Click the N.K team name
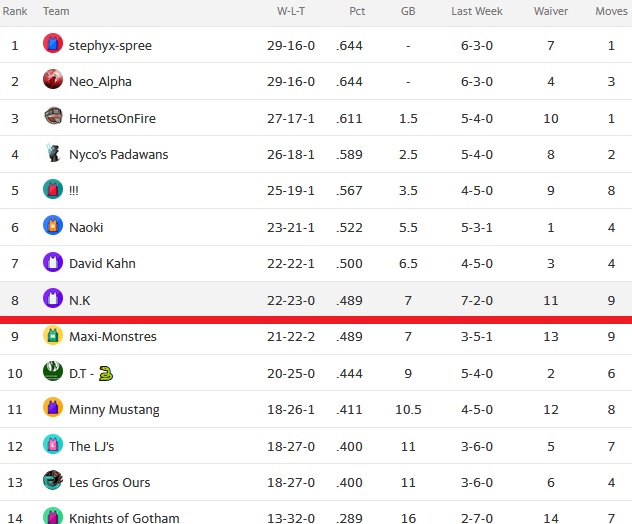 coord(80,300)
